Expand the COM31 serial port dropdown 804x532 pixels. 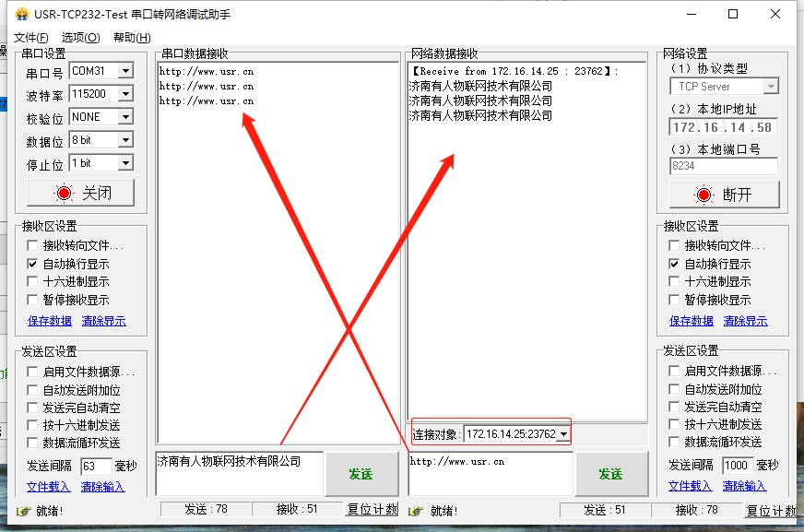click(125, 71)
